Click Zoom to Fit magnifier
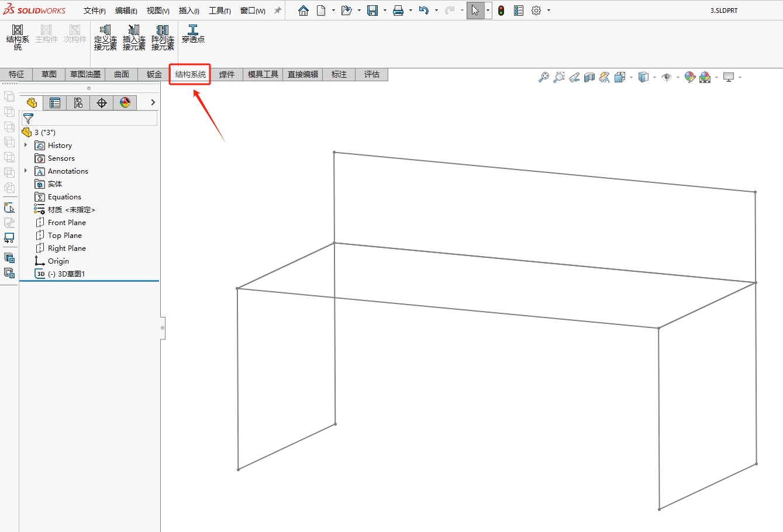 click(x=544, y=77)
